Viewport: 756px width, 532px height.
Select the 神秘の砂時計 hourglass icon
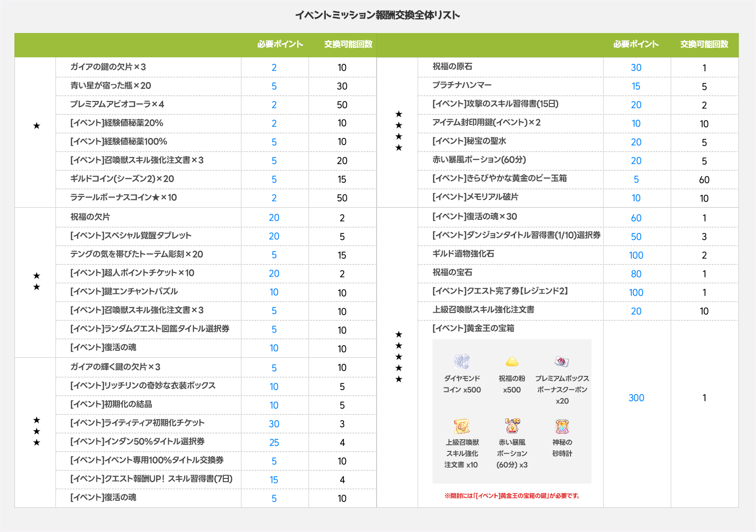(x=562, y=426)
